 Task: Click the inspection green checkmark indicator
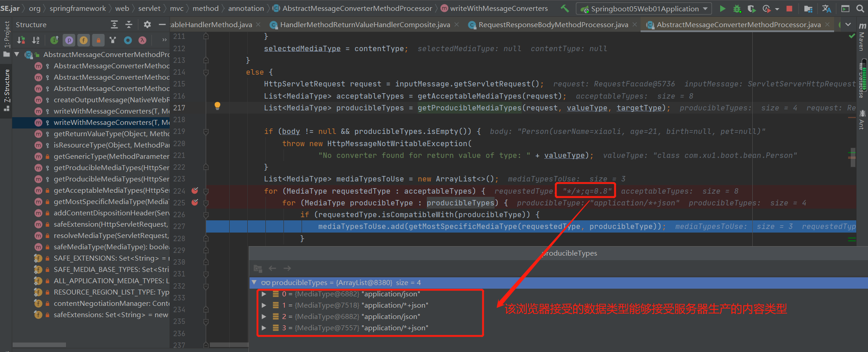coord(852,36)
